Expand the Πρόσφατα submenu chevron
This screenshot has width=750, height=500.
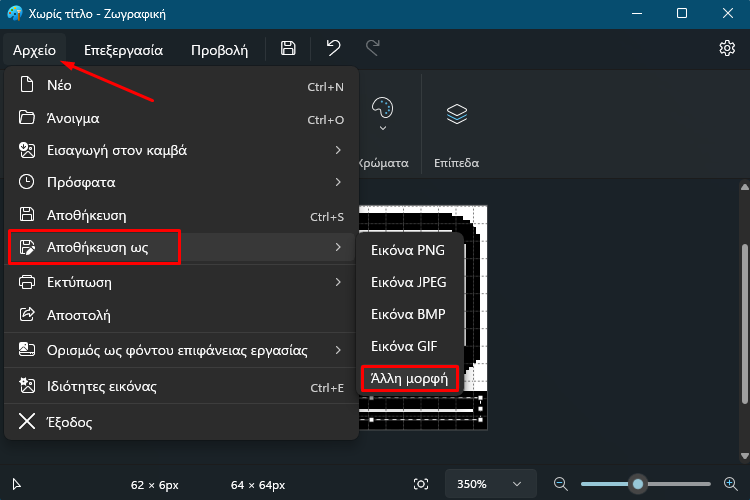(x=338, y=182)
